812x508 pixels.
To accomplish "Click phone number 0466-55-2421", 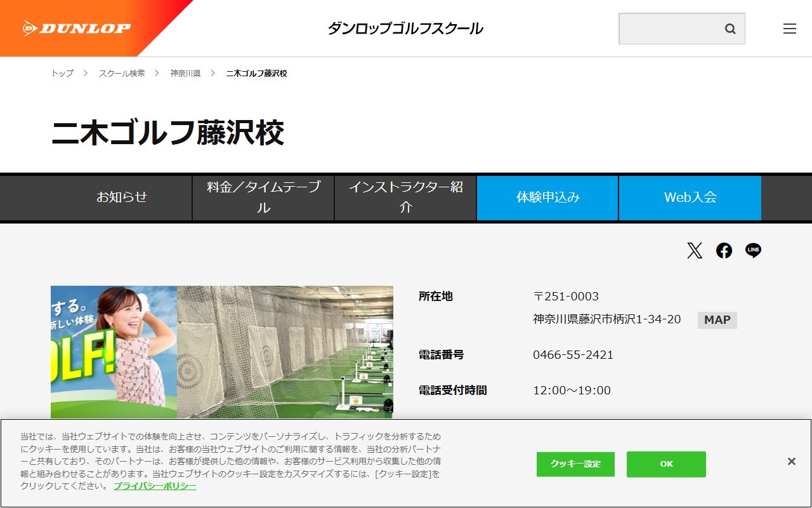I will (x=573, y=355).
